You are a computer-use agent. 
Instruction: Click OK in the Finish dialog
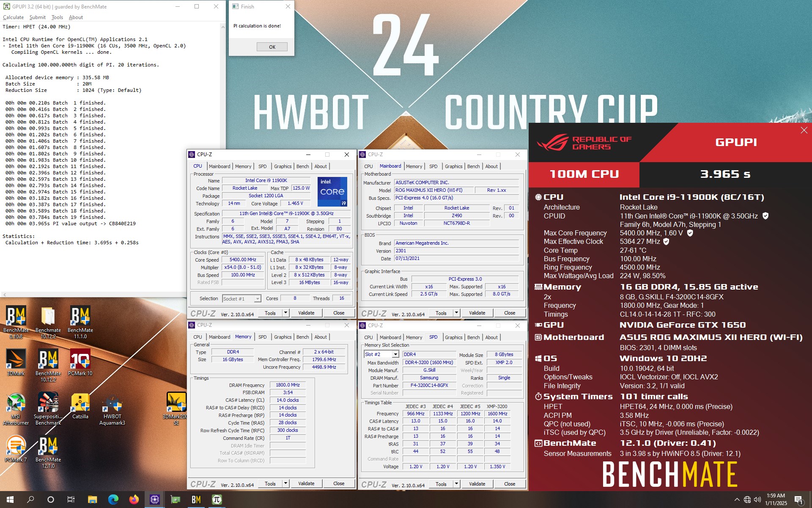pyautogui.click(x=272, y=47)
